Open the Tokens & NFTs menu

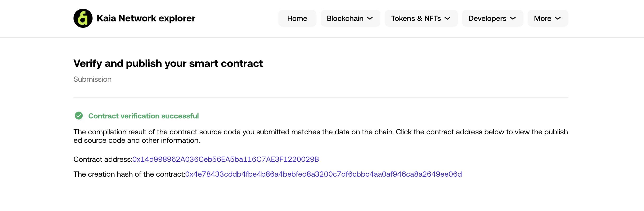pyautogui.click(x=421, y=18)
